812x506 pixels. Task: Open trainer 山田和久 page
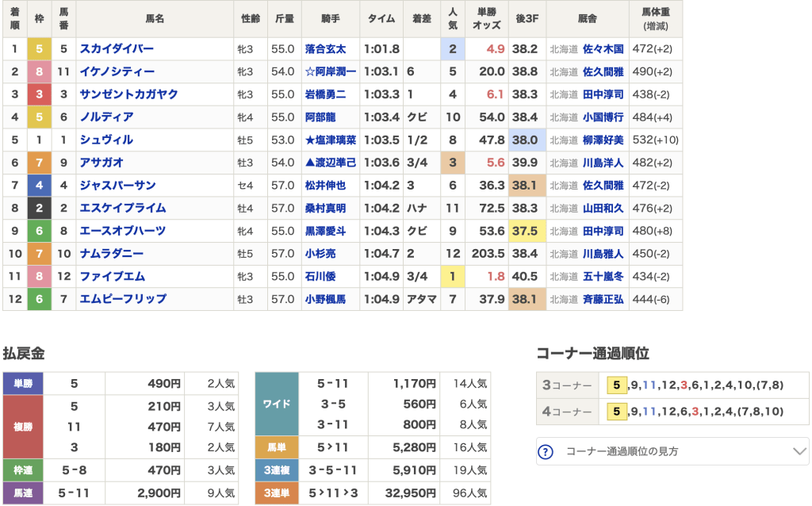603,209
